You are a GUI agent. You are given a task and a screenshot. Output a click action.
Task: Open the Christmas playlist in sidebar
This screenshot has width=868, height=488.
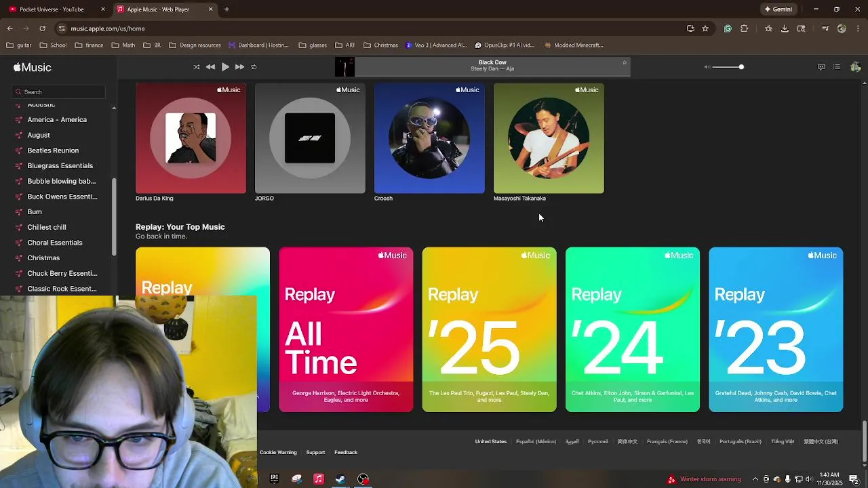point(43,258)
